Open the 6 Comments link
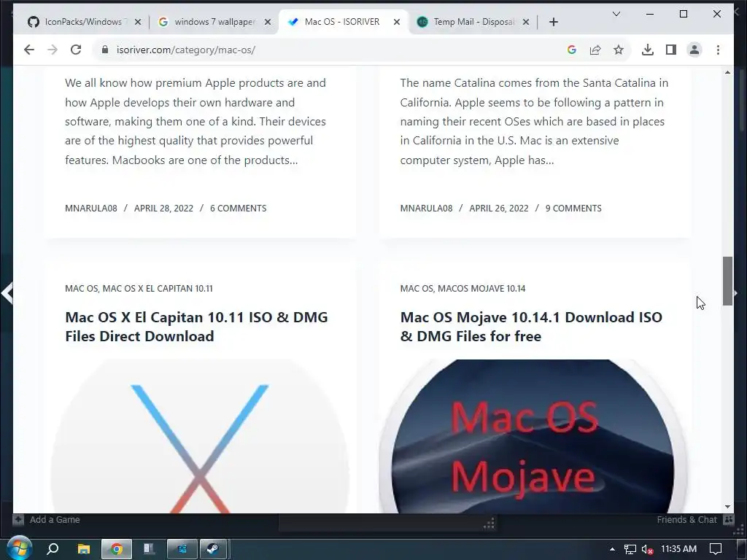Screen dimensions: 747x560 point(239,208)
